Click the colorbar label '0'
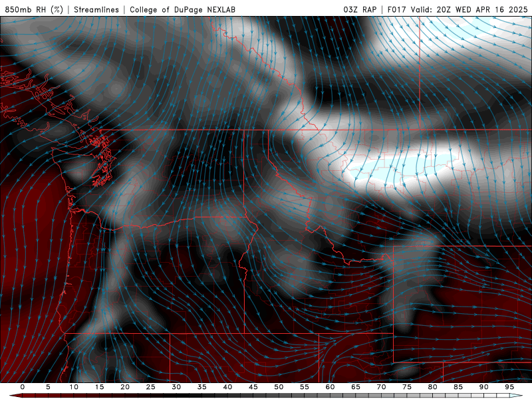532x399 pixels. (x=23, y=387)
